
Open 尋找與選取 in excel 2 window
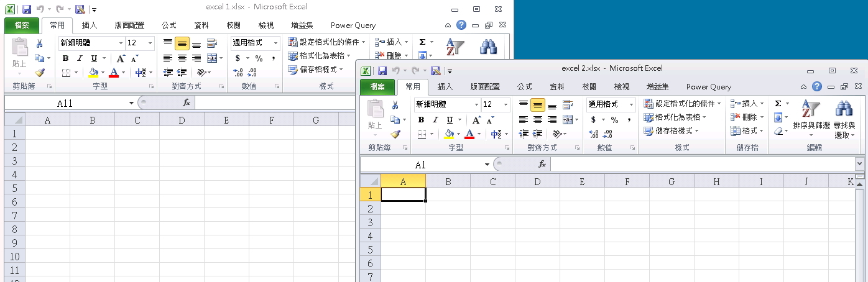844,119
